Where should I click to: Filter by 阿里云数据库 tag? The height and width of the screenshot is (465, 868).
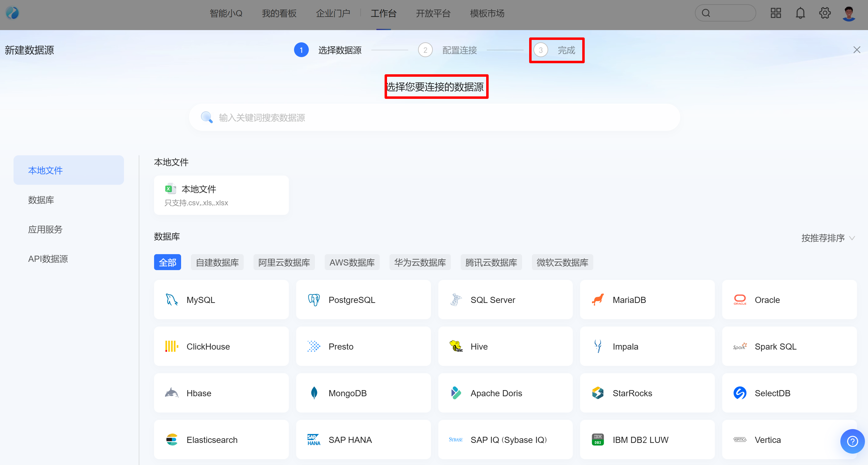pyautogui.click(x=284, y=262)
